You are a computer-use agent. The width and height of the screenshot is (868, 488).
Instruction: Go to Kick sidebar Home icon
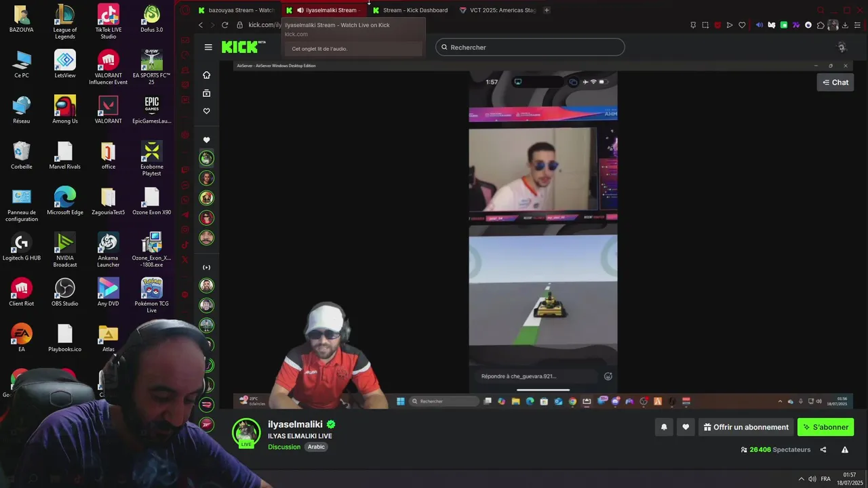click(x=207, y=75)
